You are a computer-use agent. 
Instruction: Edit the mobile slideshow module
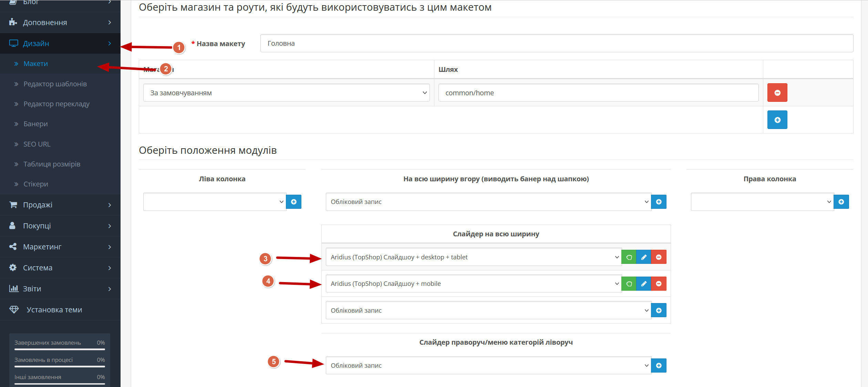(643, 284)
